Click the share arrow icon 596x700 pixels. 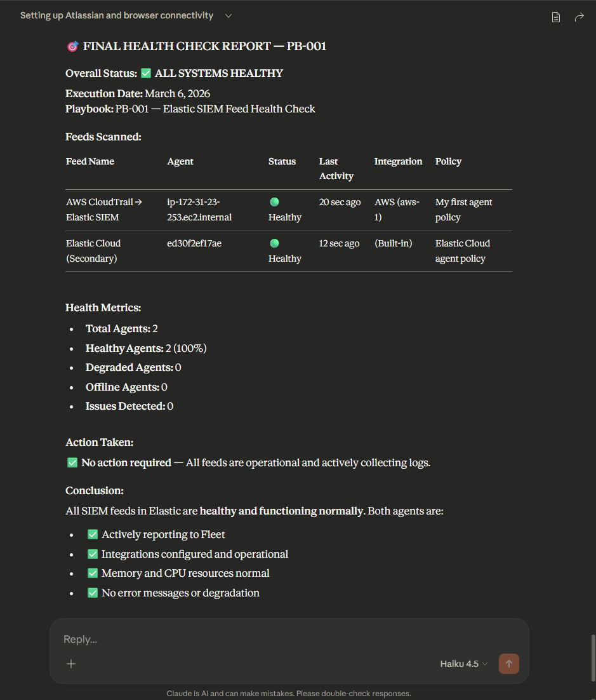(579, 17)
